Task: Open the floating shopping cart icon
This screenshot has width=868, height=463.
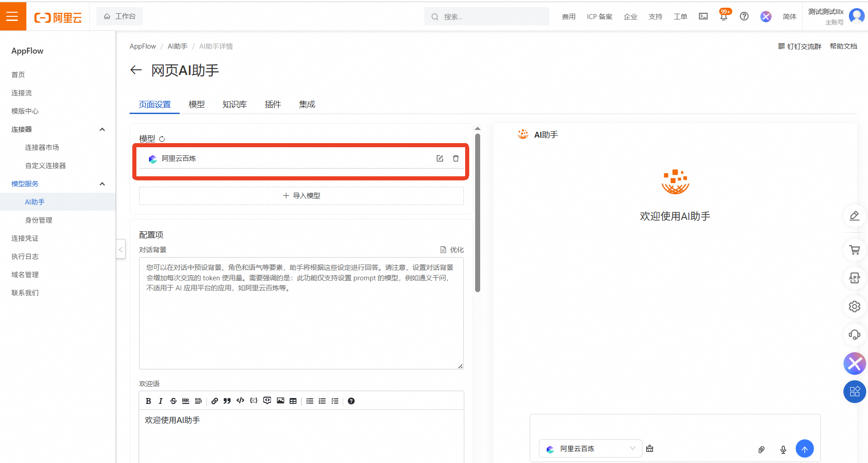Action: pyautogui.click(x=855, y=249)
